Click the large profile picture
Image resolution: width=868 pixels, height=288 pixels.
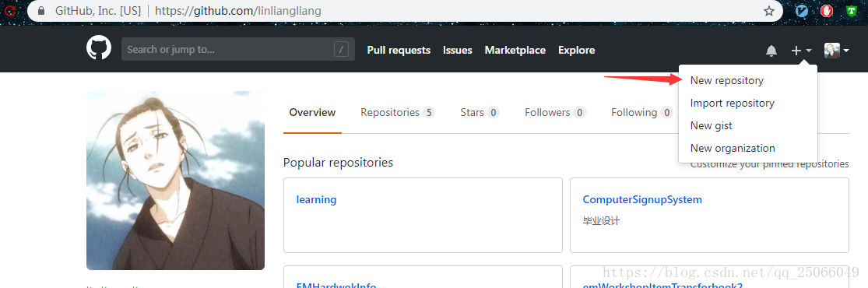pyautogui.click(x=175, y=181)
